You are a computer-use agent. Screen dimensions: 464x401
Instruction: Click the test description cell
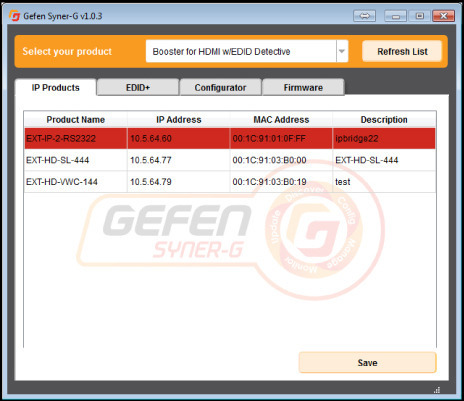[x=384, y=182]
